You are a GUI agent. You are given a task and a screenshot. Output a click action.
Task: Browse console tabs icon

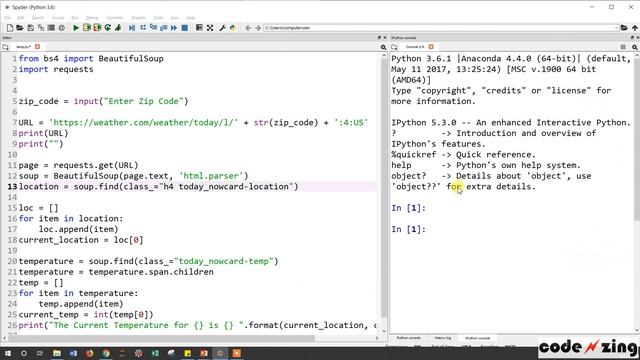[394, 47]
